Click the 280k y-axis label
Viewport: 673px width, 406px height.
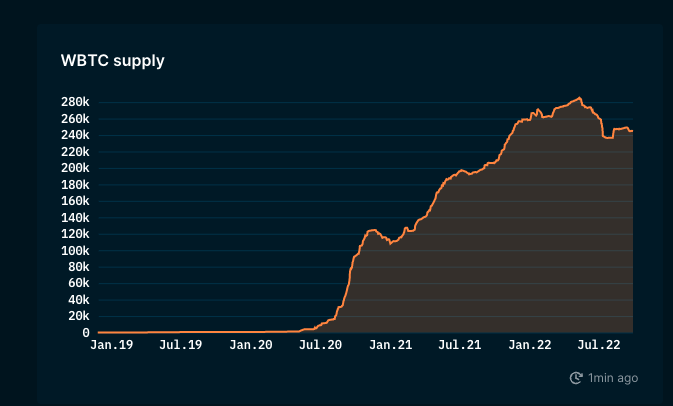[x=75, y=103]
